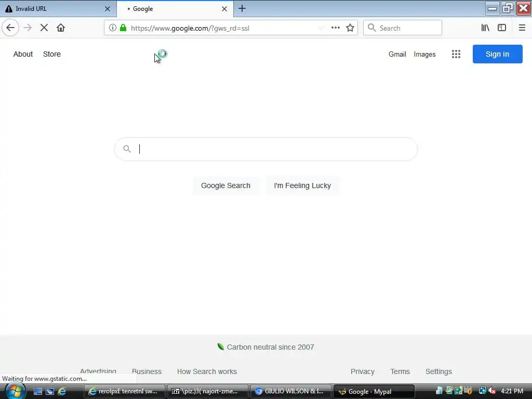The width and height of the screenshot is (532, 399).
Task: Click the browser Search box
Action: click(403, 28)
